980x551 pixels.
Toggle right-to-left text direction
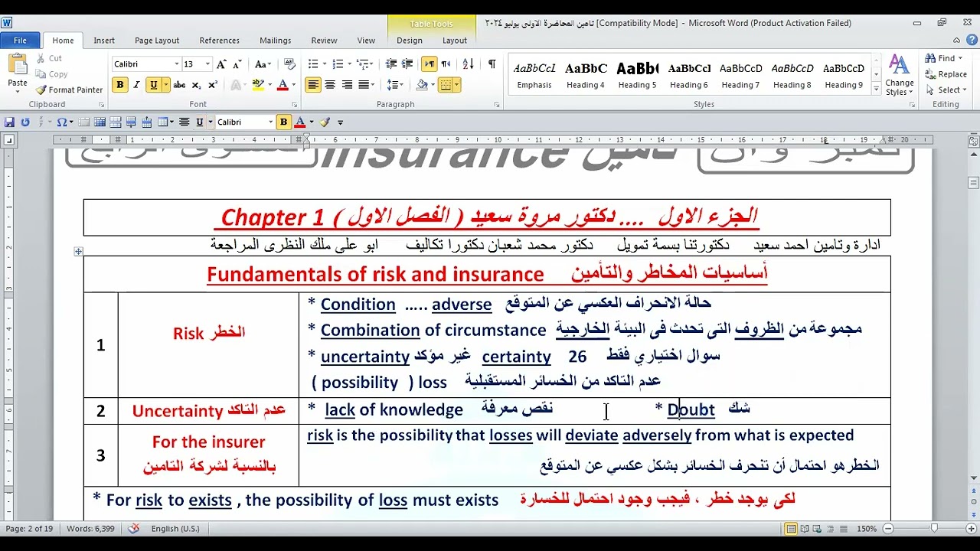tap(446, 64)
